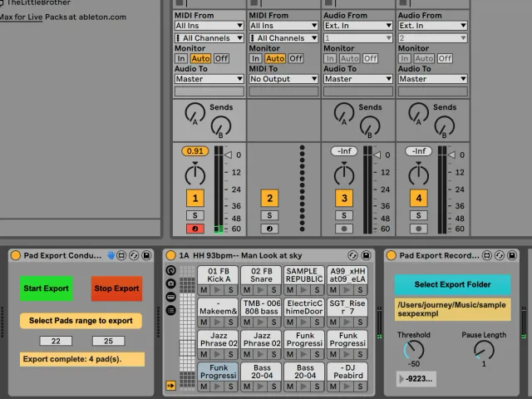Select the highlighted Funk Progressi pad
532x399 pixels.
(x=218, y=372)
